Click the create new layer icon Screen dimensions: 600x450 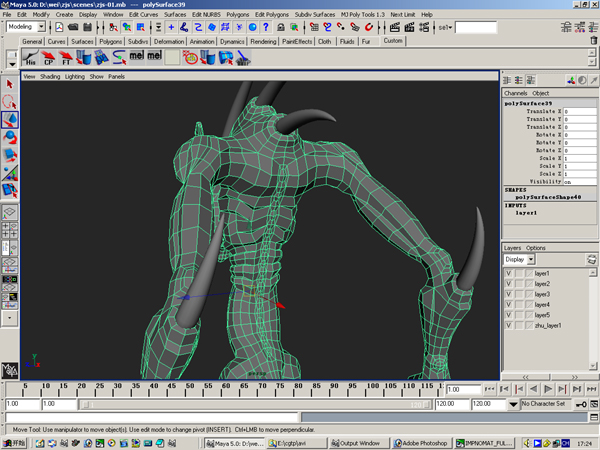point(592,259)
